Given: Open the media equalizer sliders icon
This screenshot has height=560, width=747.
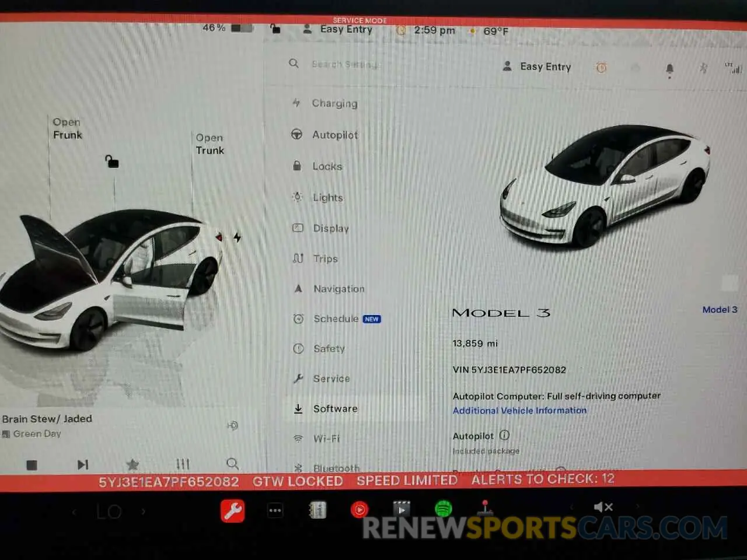Looking at the screenshot, I should pos(183,464).
